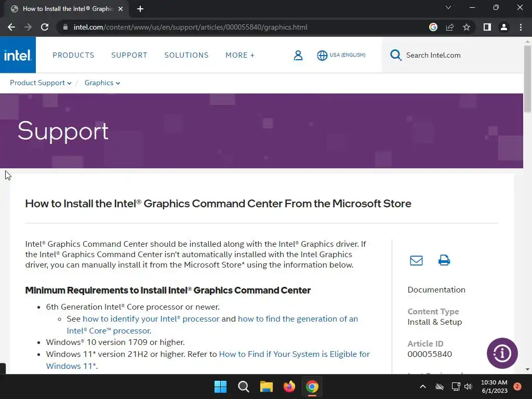Screen dimensions: 532x399
Task: Open volume control in tray
Action: coord(468,387)
